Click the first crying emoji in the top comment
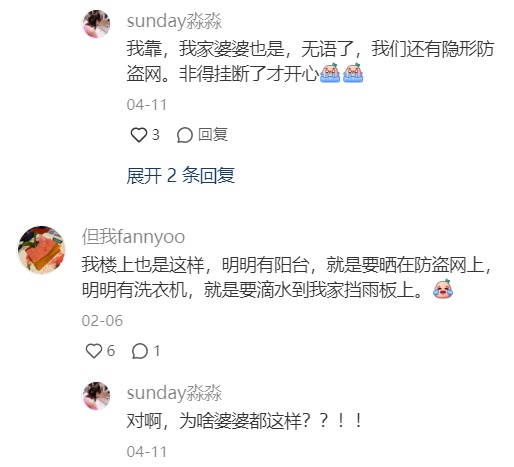514x467 pixels. [329, 72]
